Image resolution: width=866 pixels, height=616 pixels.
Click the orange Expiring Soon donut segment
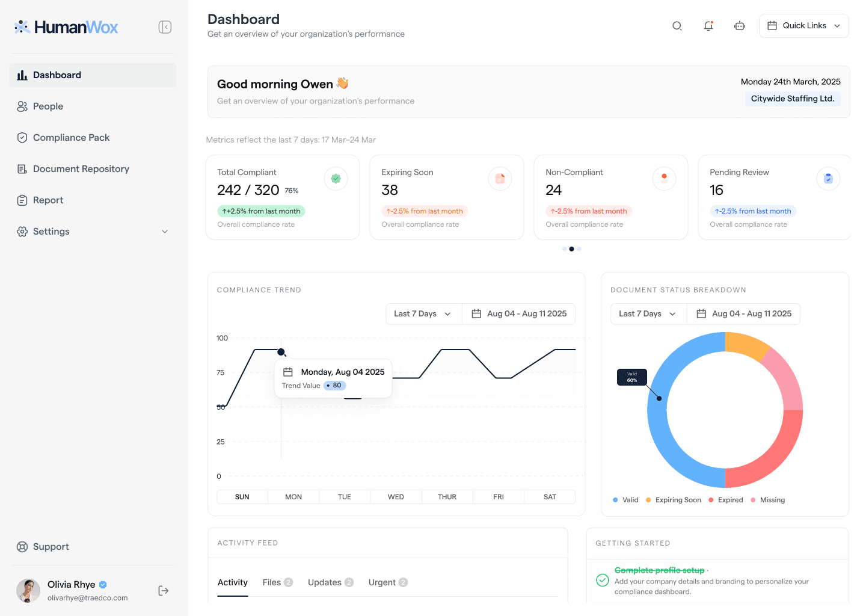[747, 345]
